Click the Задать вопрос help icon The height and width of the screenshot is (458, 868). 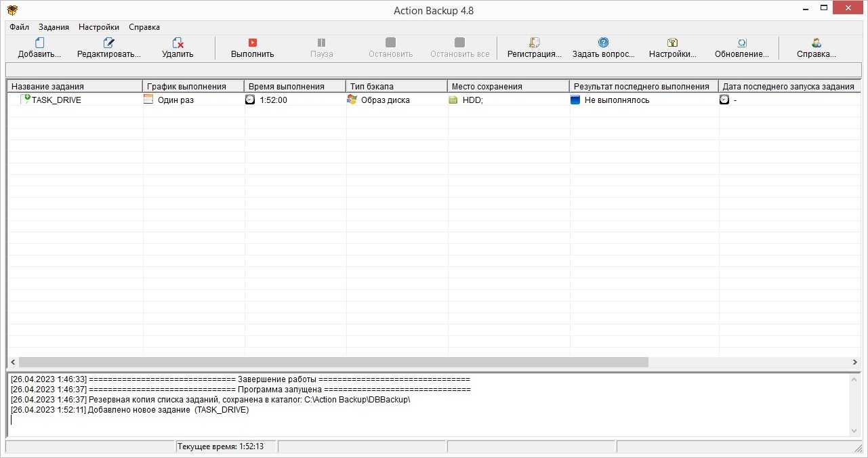tap(603, 43)
